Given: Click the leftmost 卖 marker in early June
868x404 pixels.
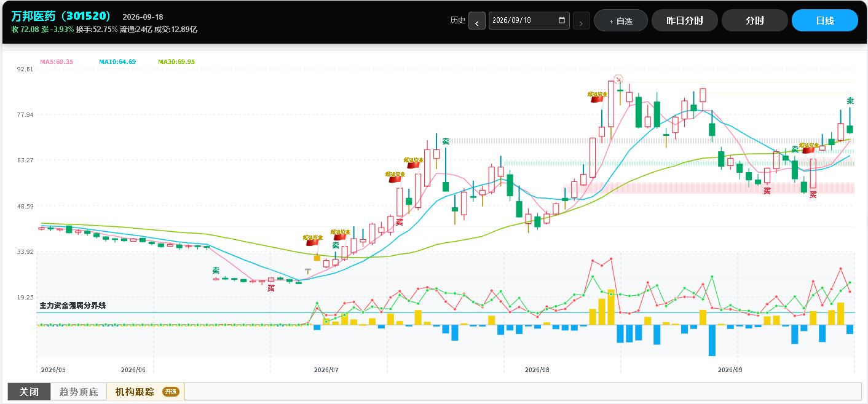Looking at the screenshot, I should coord(216,271).
